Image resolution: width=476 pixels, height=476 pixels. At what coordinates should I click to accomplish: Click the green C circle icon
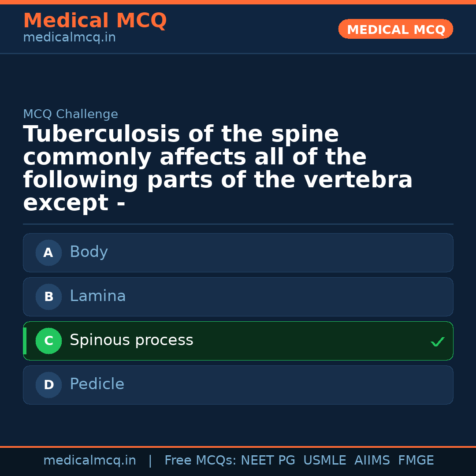[x=48, y=341]
